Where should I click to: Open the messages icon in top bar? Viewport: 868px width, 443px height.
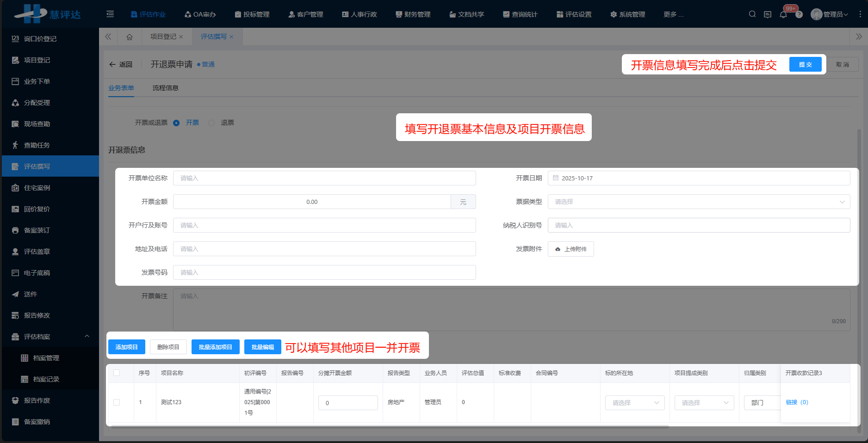[x=768, y=14]
